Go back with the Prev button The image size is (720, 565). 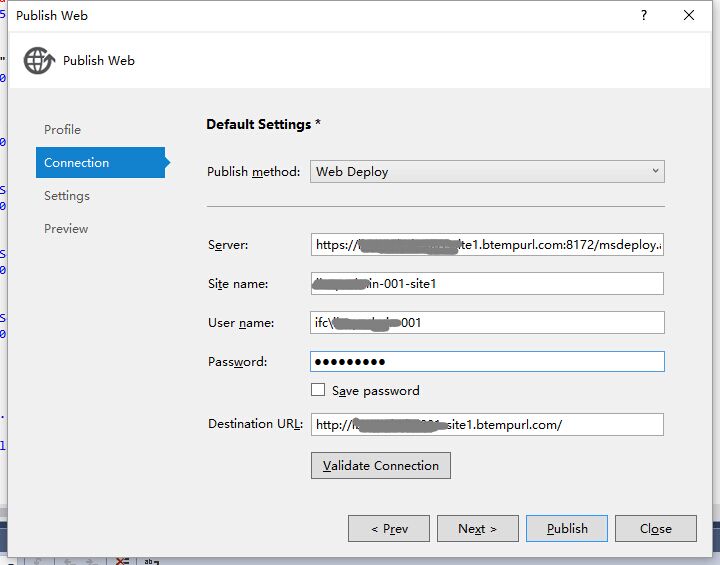click(x=388, y=528)
